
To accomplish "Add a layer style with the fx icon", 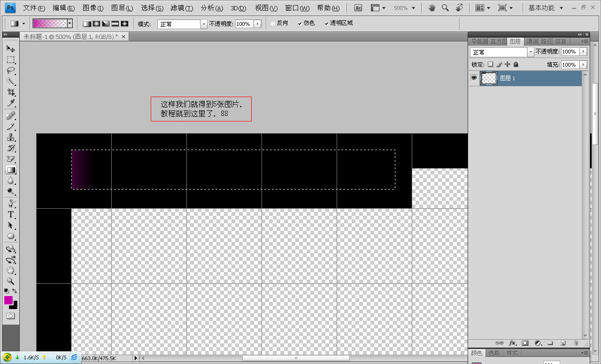I will click(x=512, y=343).
